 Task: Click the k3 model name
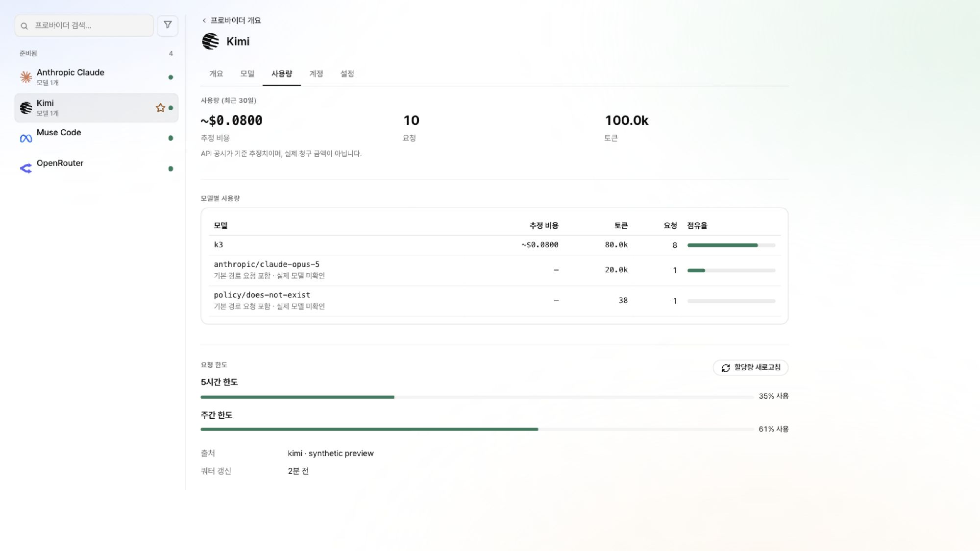[219, 244]
